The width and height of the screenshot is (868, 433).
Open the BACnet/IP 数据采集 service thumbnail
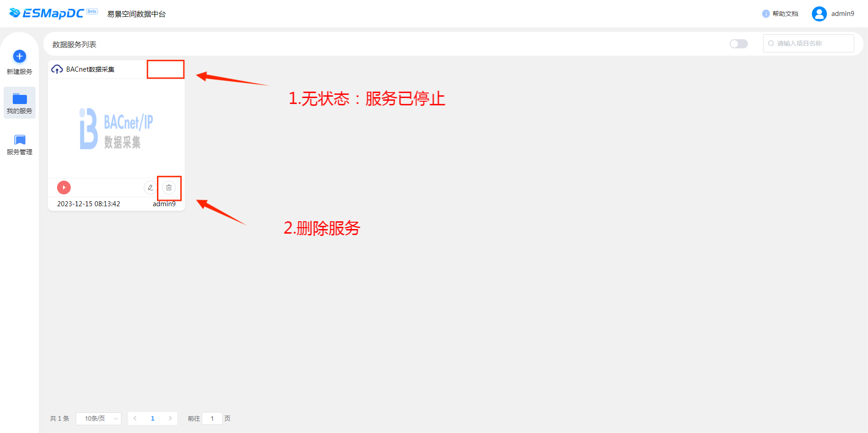pos(116,129)
